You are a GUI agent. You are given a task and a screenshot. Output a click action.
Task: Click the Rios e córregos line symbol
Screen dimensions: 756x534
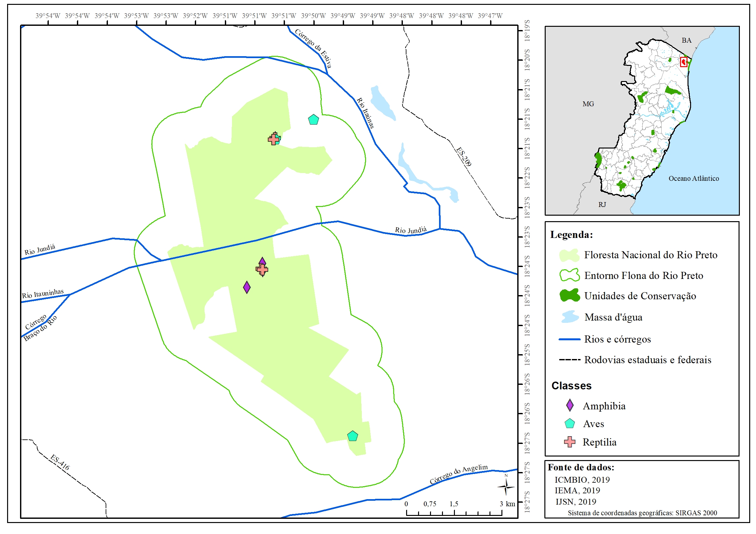coord(569,339)
